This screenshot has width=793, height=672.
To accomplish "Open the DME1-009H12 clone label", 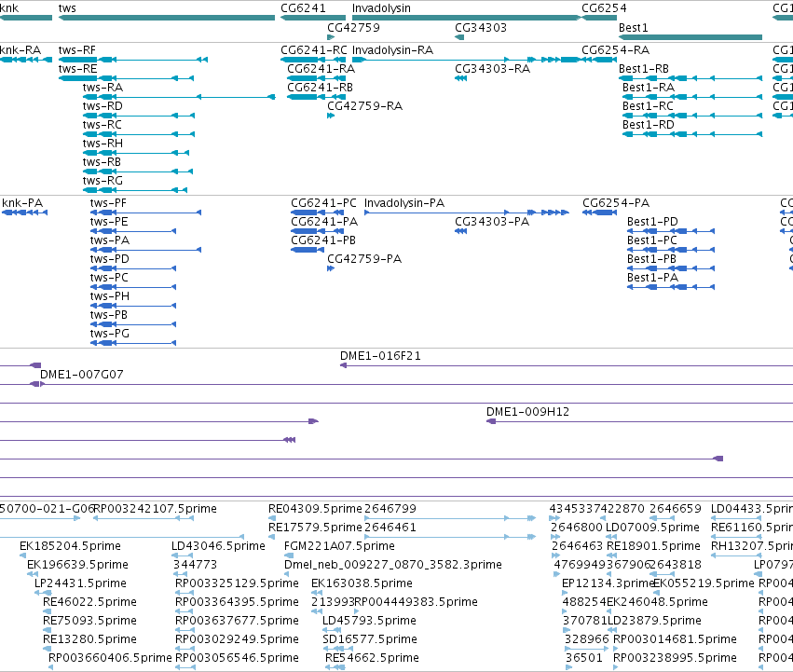I will pos(528,412).
